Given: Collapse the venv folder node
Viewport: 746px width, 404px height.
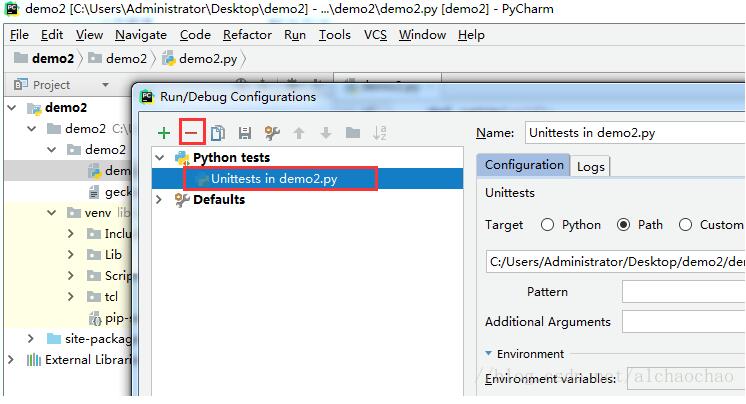Looking at the screenshot, I should pos(51,213).
